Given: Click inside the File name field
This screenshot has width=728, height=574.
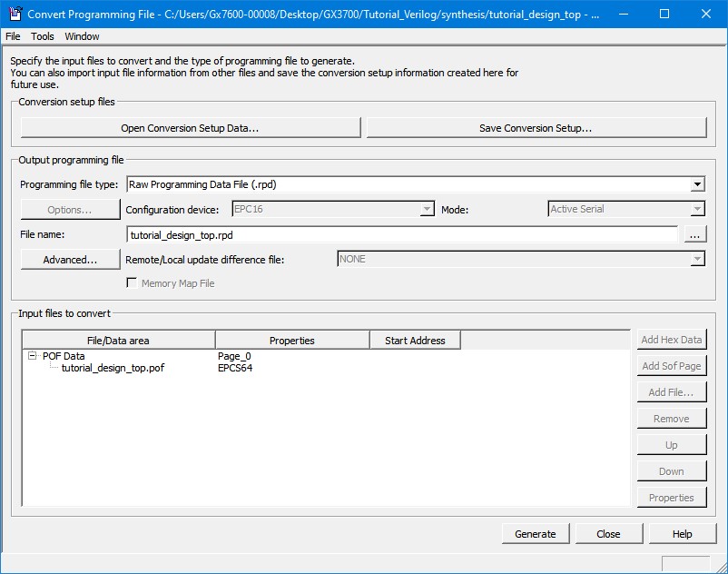Looking at the screenshot, I should pyautogui.click(x=363, y=234).
